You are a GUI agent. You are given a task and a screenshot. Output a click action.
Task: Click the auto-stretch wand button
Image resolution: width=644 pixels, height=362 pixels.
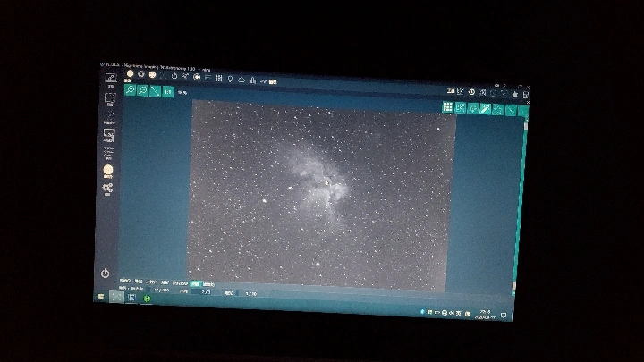(x=485, y=109)
